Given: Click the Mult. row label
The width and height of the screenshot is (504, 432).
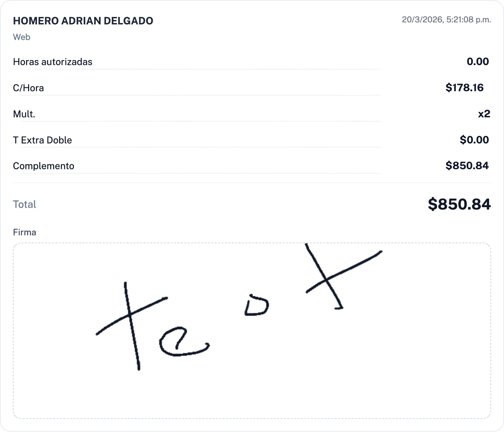Looking at the screenshot, I should coord(24,114).
